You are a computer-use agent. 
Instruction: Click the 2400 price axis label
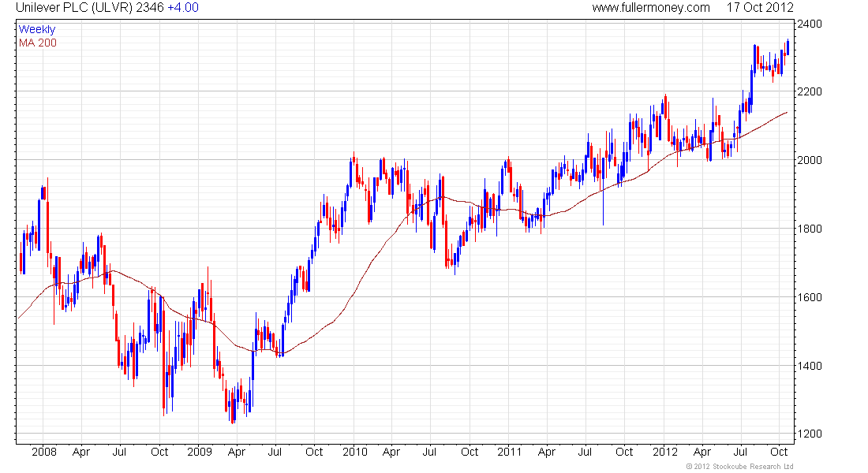810,24
